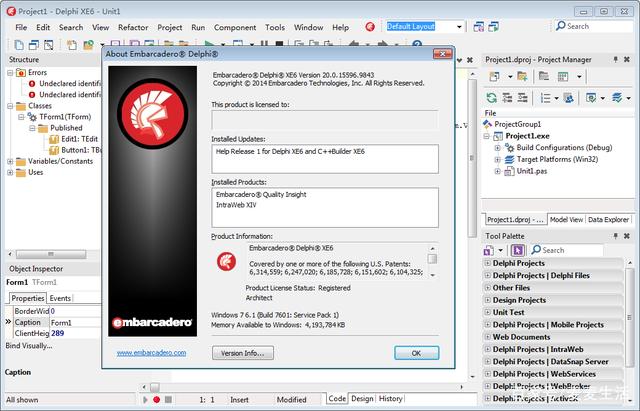The image size is (640, 411).
Task: Click the Project Manager Expand all icon
Action: (507, 98)
